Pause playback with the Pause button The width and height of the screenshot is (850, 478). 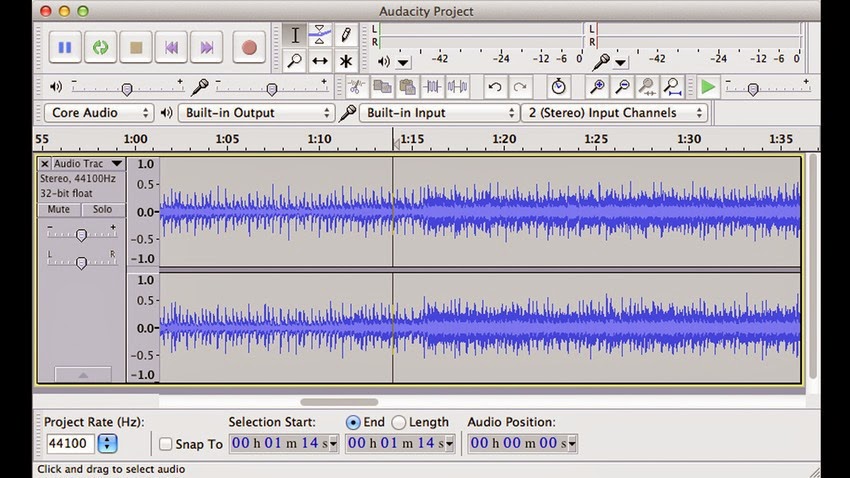(65, 48)
